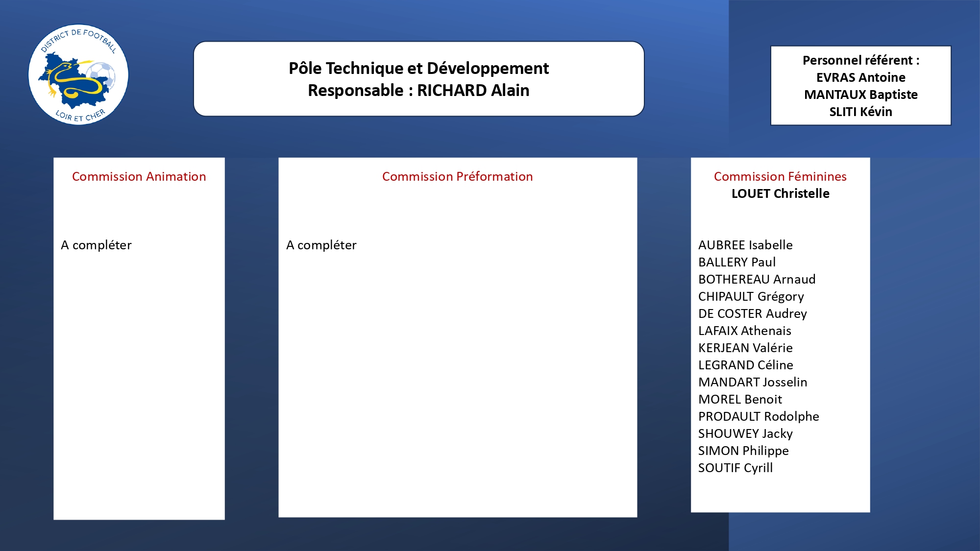980x551 pixels.
Task: Click SIMON Philippe in the list
Action: click(x=743, y=451)
